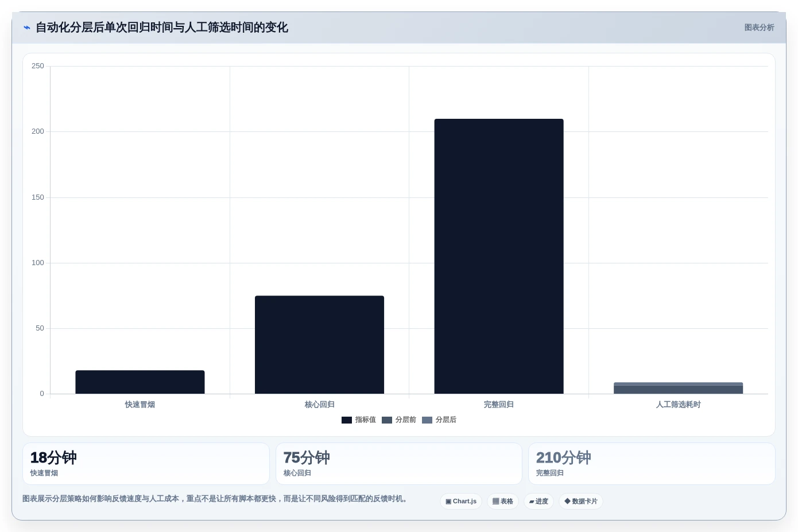Click the tall 完整回归 bar
Image resolution: width=798 pixels, height=532 pixels.
click(499, 257)
